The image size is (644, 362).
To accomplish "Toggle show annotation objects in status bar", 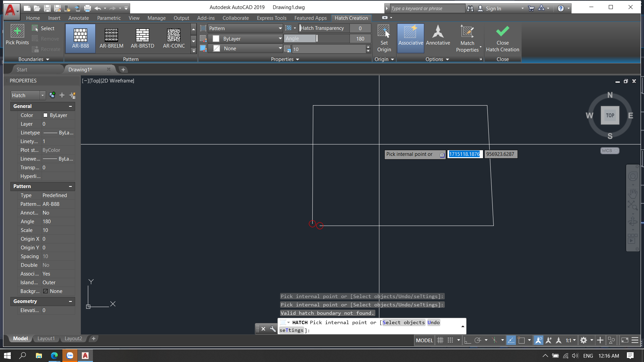I will pos(538,340).
